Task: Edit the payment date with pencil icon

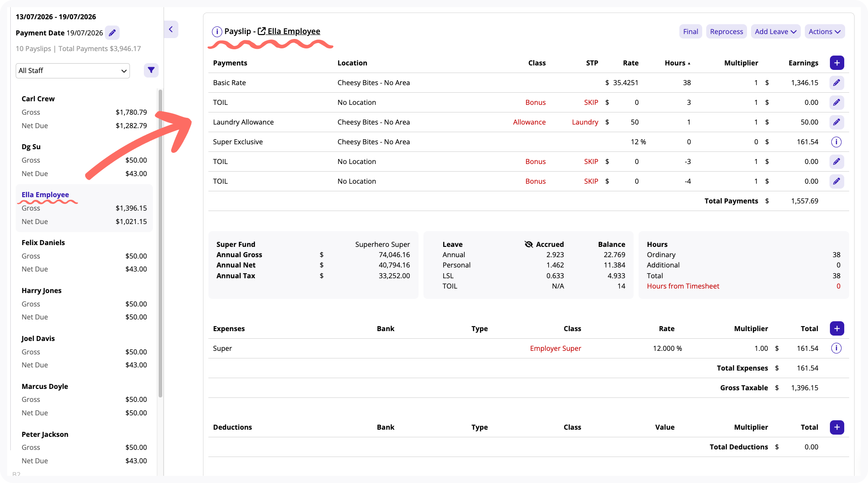Action: coord(112,33)
